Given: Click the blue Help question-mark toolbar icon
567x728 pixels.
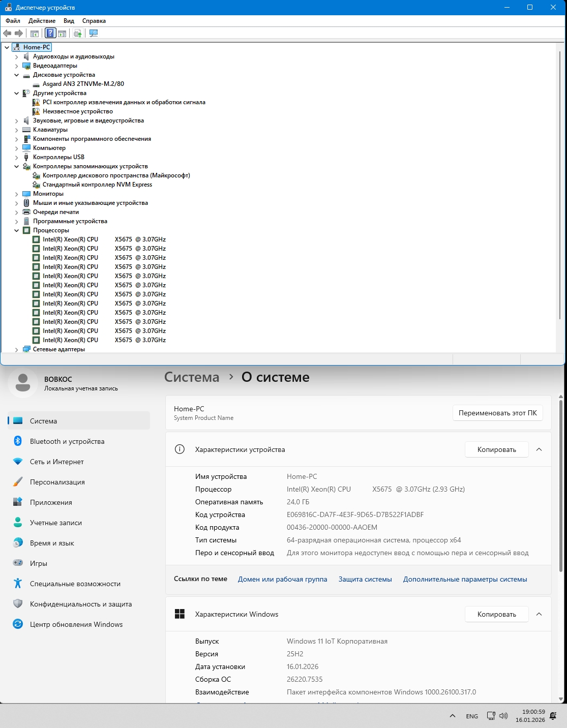Looking at the screenshot, I should 50,33.
